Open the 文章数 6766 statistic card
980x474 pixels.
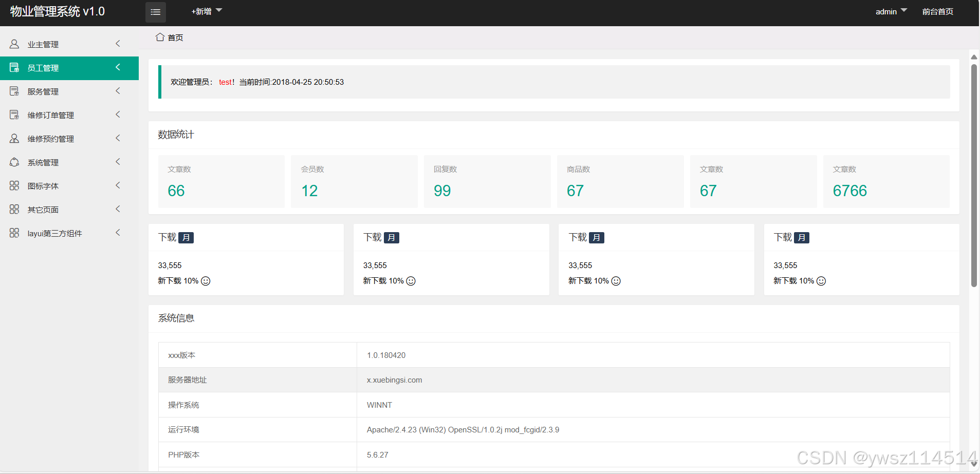coord(886,181)
